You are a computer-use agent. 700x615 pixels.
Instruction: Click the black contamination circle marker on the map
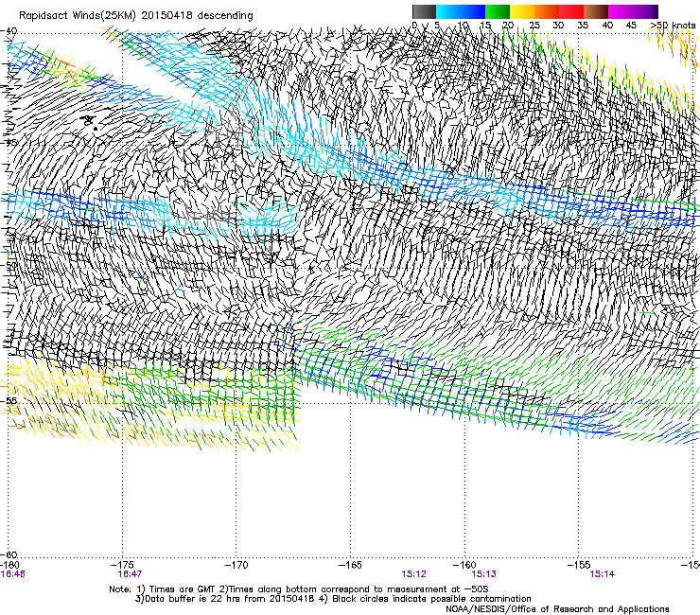96,129
